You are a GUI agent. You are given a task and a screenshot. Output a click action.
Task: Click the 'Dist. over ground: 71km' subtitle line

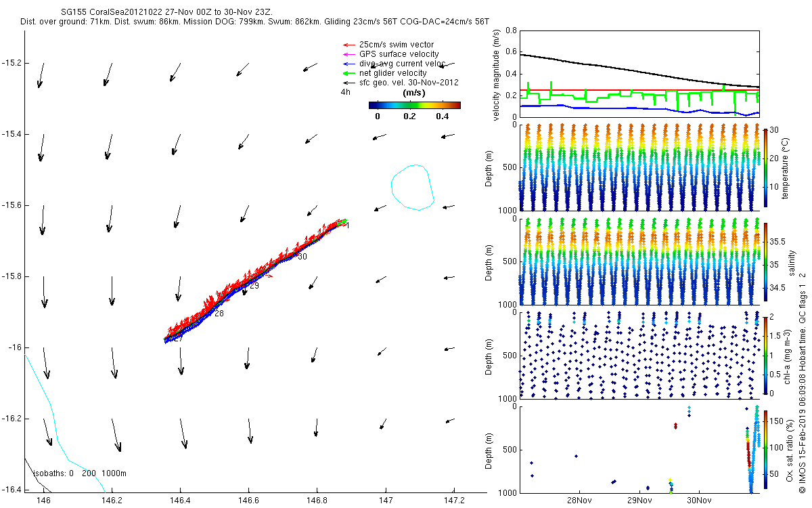point(254,22)
